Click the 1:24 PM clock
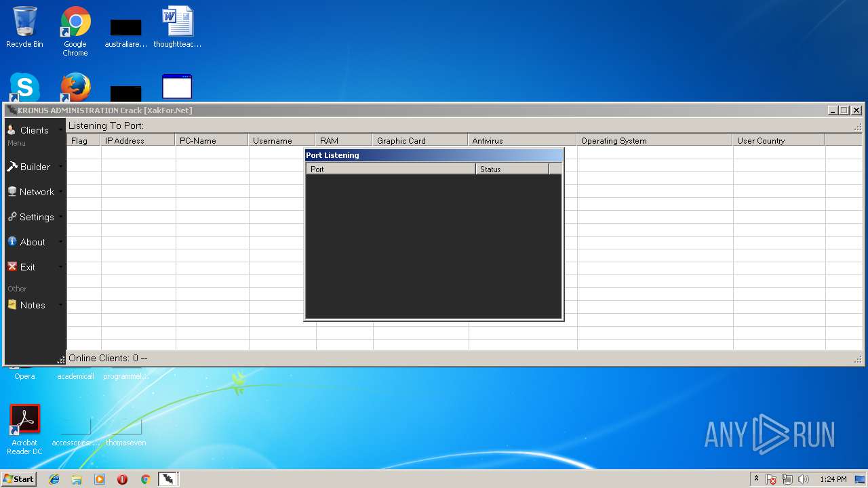 pyautogui.click(x=833, y=479)
